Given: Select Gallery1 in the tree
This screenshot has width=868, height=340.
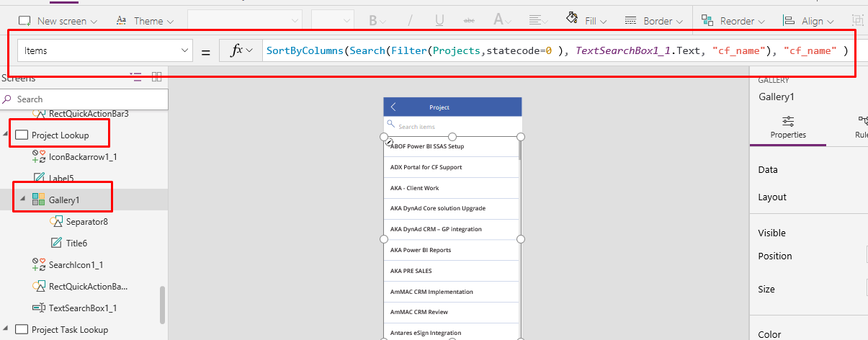Looking at the screenshot, I should point(63,200).
